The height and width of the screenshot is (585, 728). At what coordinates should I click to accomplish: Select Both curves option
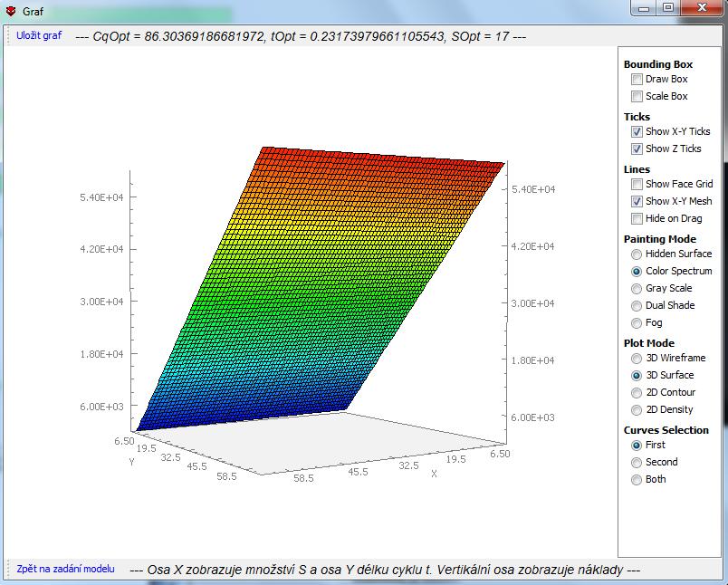click(x=637, y=480)
